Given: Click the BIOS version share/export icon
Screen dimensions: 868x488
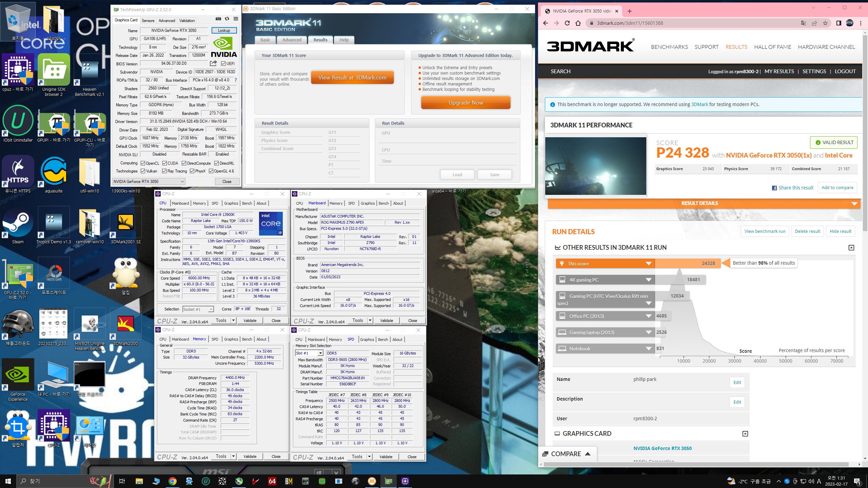Looking at the screenshot, I should [x=213, y=63].
